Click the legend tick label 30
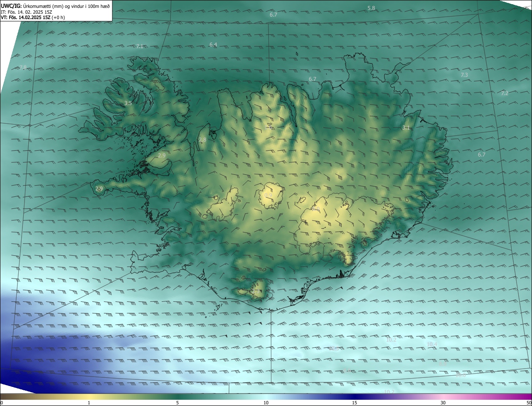 [443, 403]
